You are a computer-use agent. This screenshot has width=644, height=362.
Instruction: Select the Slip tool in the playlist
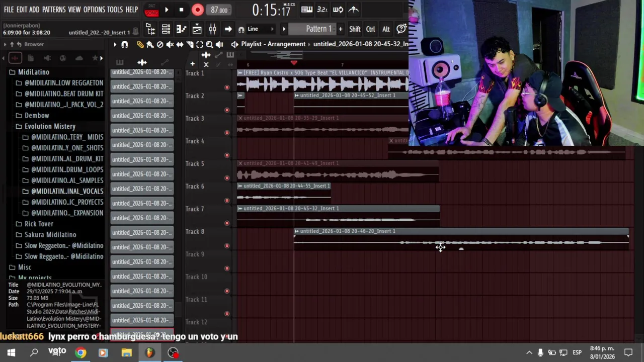click(180, 44)
